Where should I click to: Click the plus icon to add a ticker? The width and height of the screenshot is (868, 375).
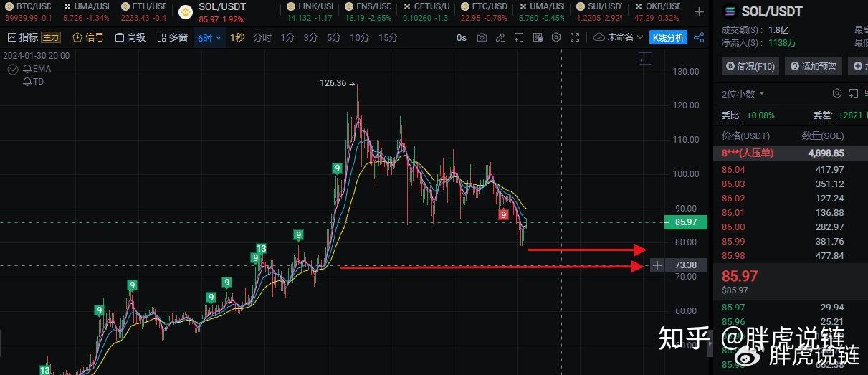(x=699, y=12)
